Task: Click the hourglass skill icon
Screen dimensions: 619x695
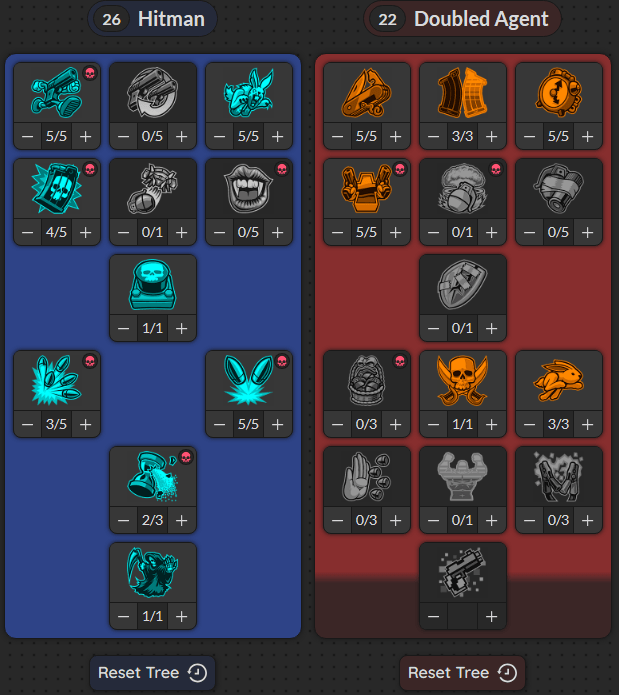Action: pos(152,476)
